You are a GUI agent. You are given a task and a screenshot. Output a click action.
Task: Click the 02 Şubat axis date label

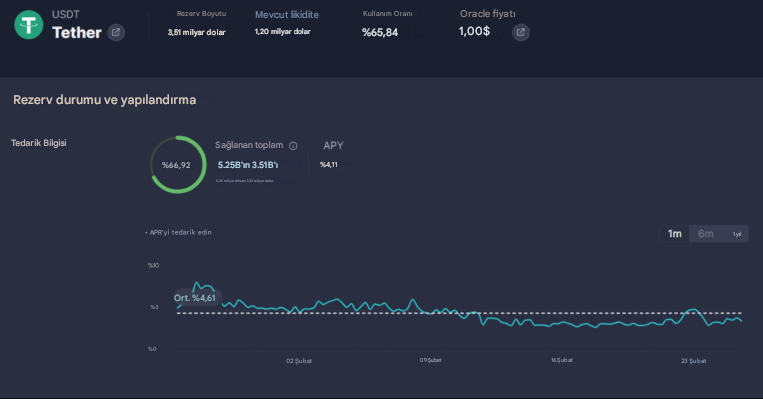point(299,361)
